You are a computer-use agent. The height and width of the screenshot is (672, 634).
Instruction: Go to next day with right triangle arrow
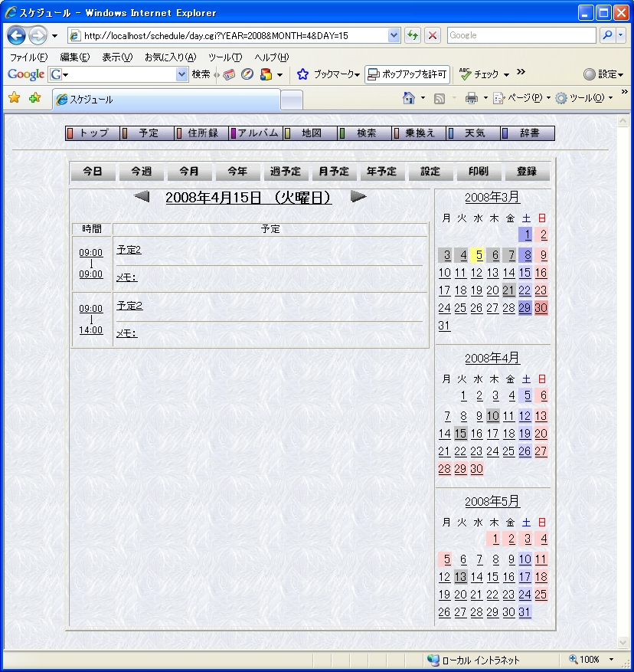point(358,197)
